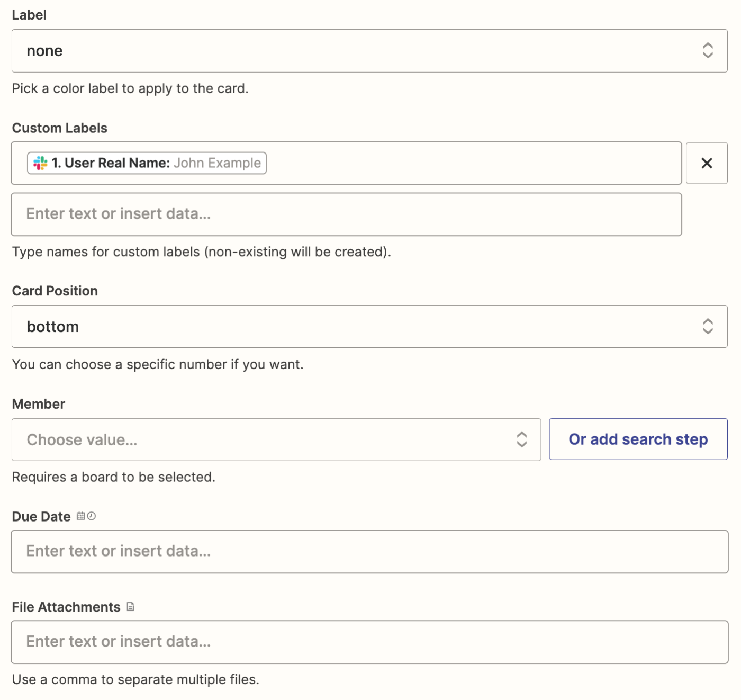Focus the empty second Custom Labels input
Image resolution: width=741 pixels, height=700 pixels.
(346, 214)
